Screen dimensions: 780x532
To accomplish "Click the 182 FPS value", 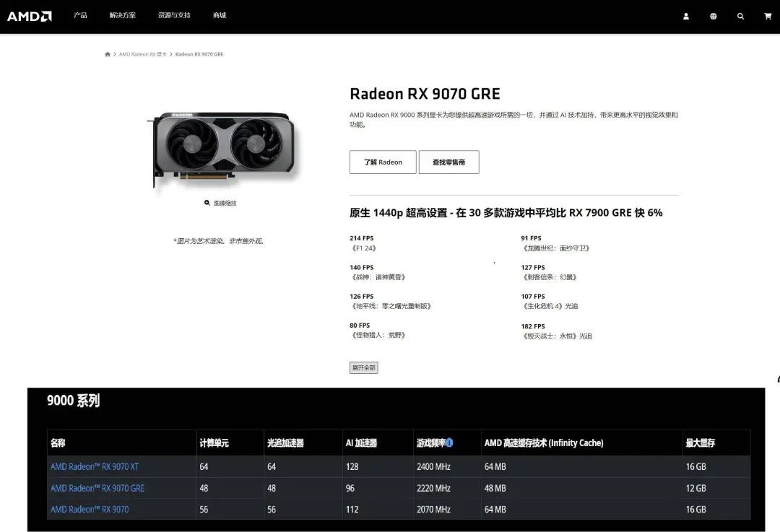I will [x=533, y=327].
